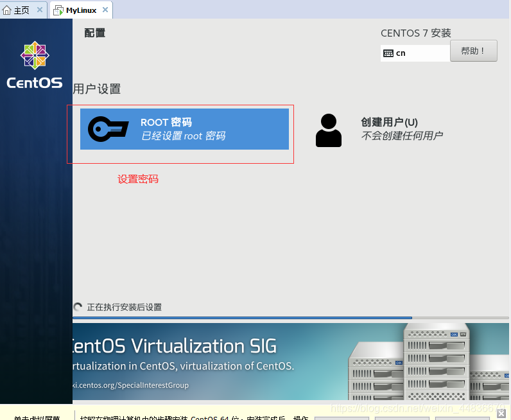This screenshot has width=511, height=420.
Task: Switch to the MyLinux tab
Action: coord(81,10)
